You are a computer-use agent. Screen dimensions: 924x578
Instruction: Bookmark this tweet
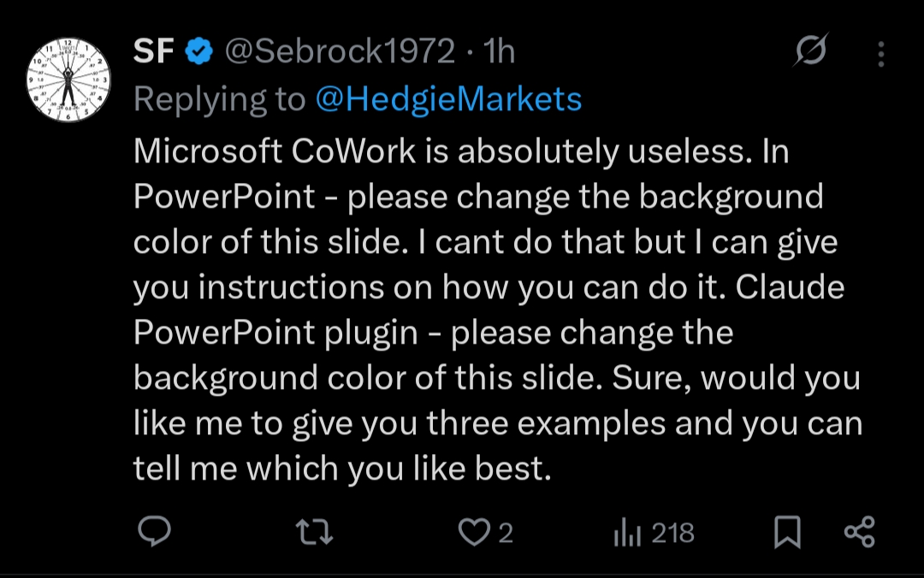click(x=786, y=534)
